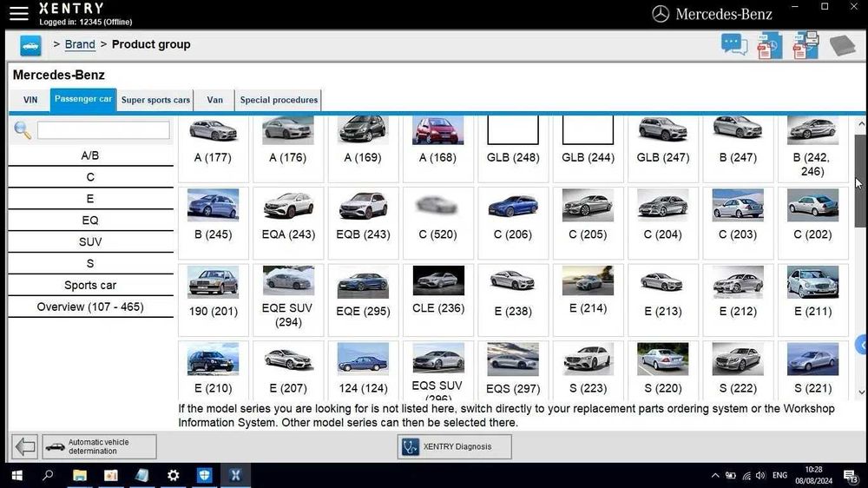This screenshot has height=488, width=868.
Task: Open the Windows Start menu
Action: coord(16,475)
